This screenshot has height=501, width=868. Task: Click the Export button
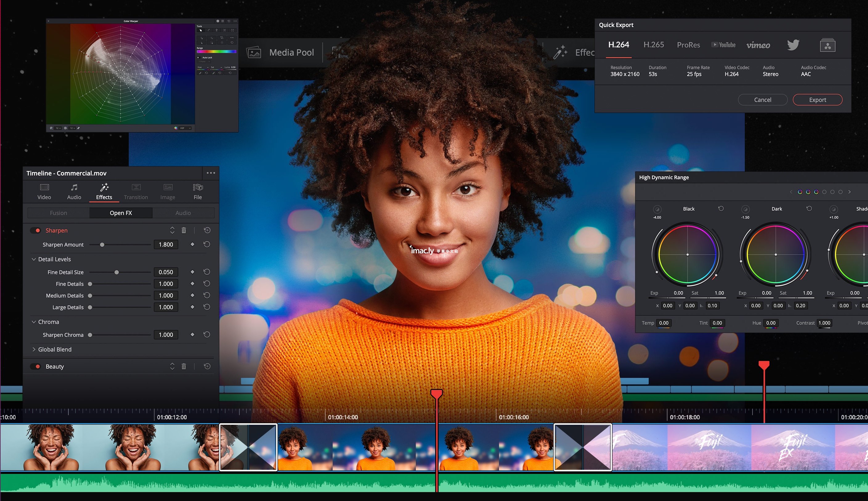817,100
